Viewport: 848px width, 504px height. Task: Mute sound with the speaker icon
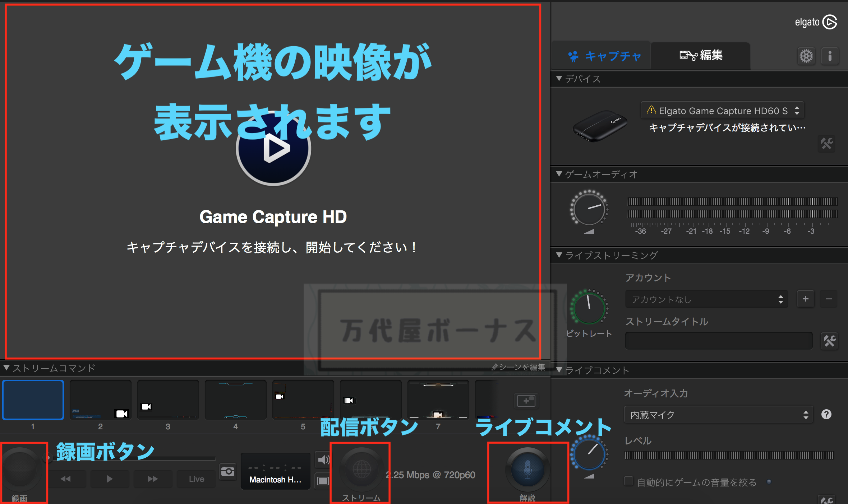pos(323,459)
